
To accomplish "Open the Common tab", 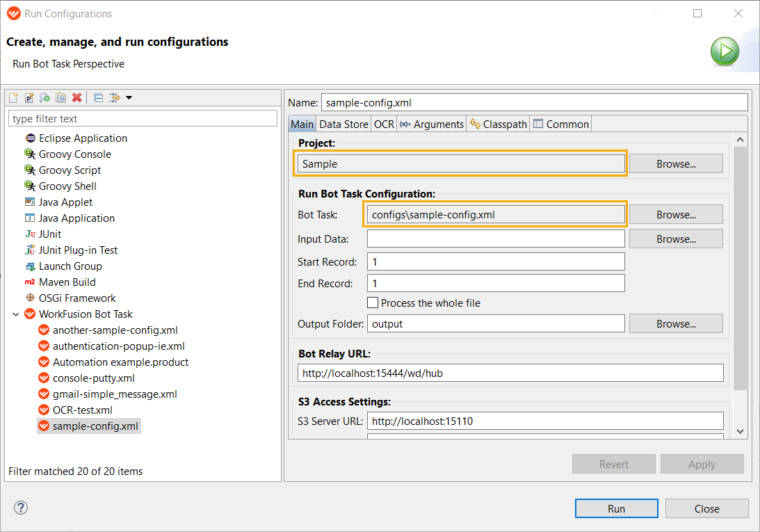I will (x=561, y=124).
